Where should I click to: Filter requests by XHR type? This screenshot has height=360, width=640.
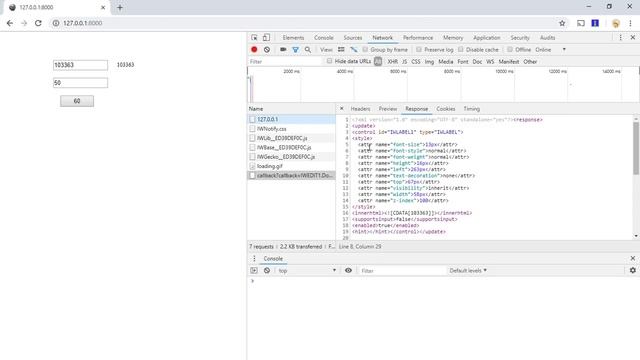pos(393,62)
